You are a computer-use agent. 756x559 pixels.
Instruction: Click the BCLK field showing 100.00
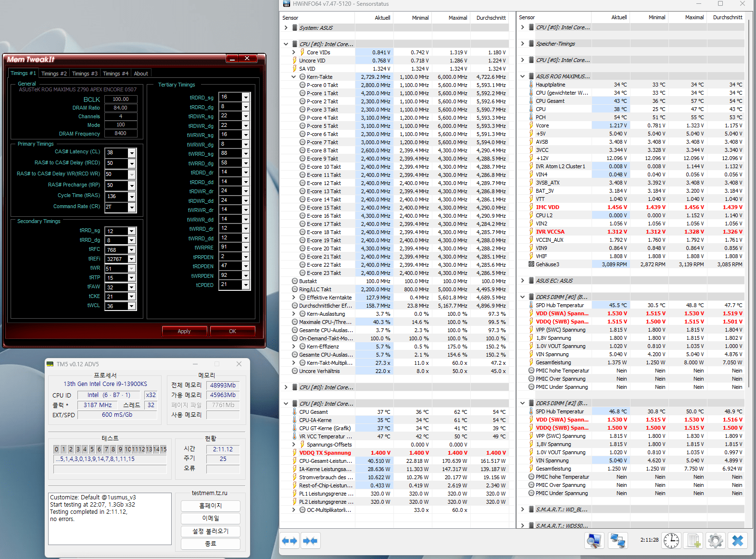coord(121,99)
